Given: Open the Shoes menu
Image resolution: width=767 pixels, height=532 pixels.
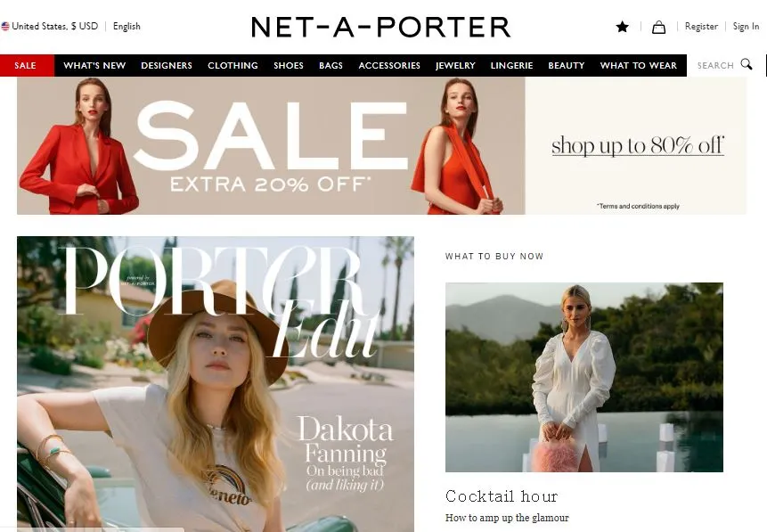Looking at the screenshot, I should pyautogui.click(x=289, y=66).
